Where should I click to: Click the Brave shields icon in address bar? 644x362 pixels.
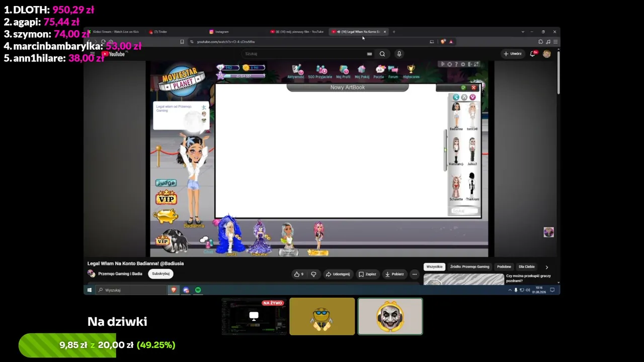[x=443, y=42]
